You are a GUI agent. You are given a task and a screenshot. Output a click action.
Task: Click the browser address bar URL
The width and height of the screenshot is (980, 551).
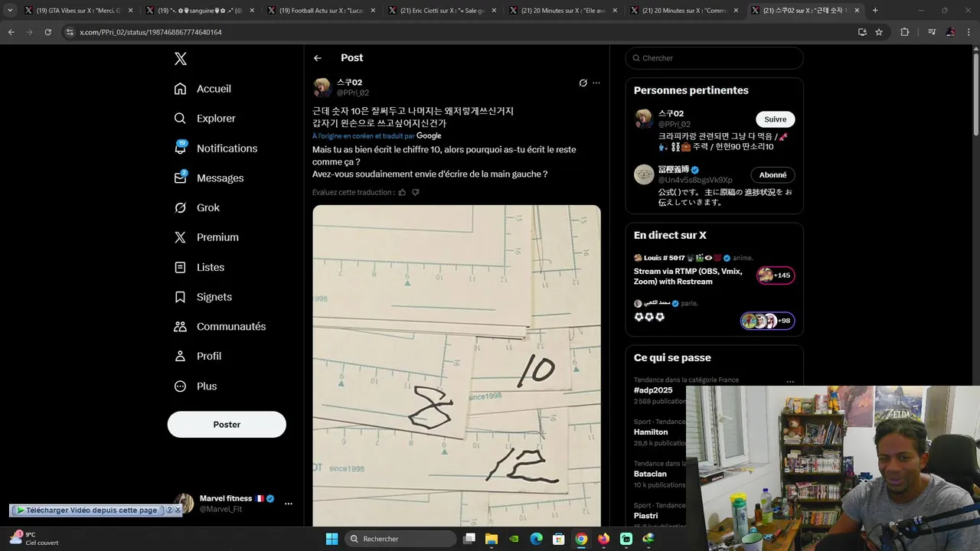[x=151, y=32]
